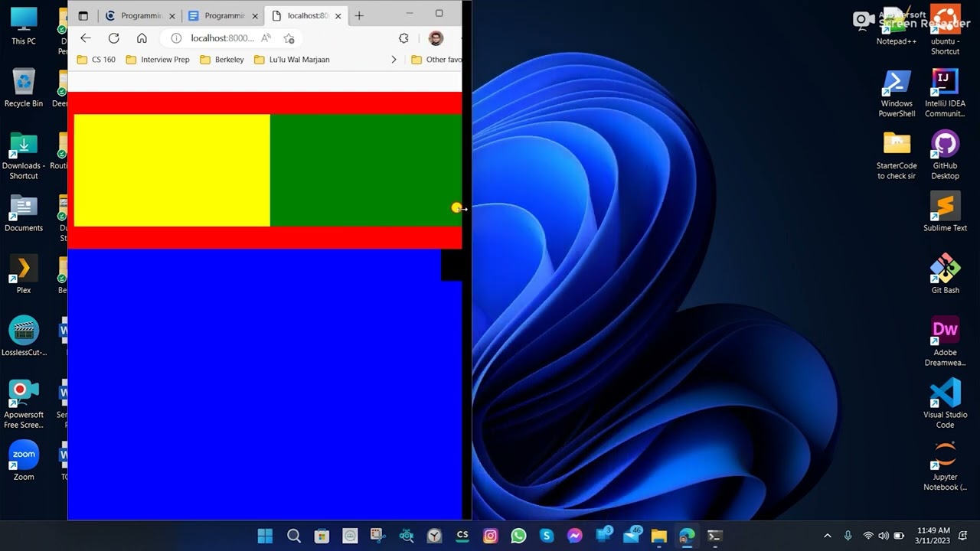Close the second Programming tab
Viewport: 980px width, 551px height.
tap(255, 15)
